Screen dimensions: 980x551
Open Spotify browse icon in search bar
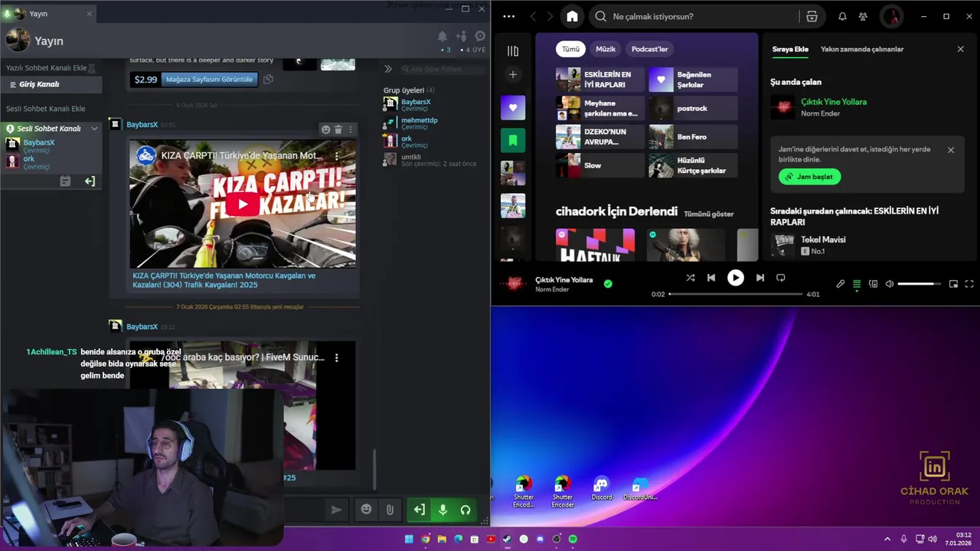(x=812, y=16)
